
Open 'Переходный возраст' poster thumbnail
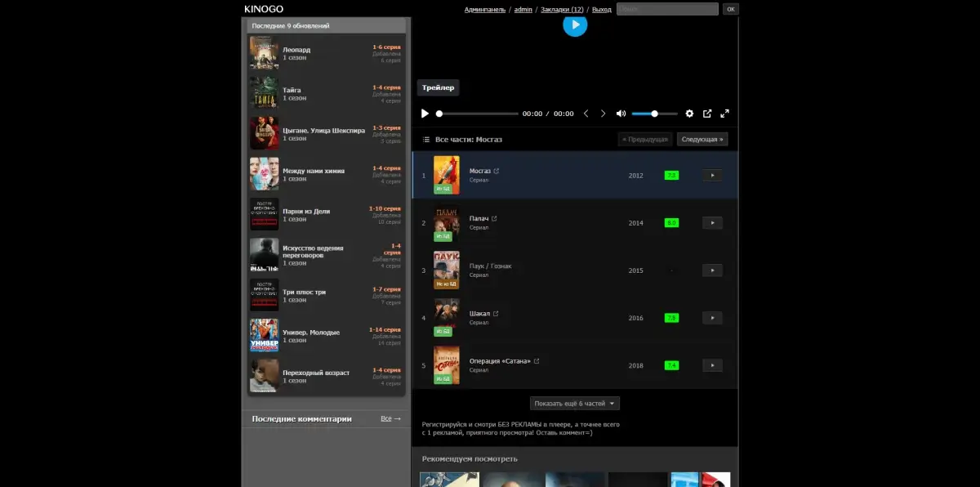pos(264,375)
